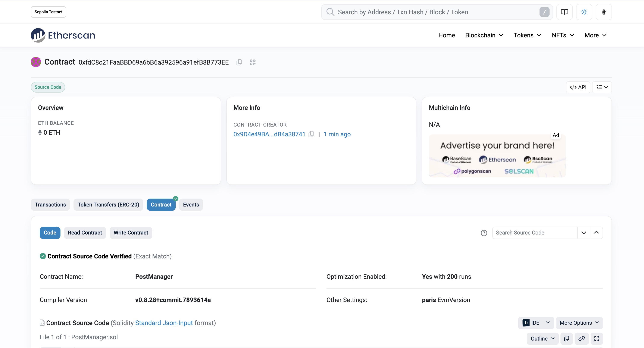This screenshot has height=348, width=644.
Task: Copy contract creator address
Action: pyautogui.click(x=311, y=134)
